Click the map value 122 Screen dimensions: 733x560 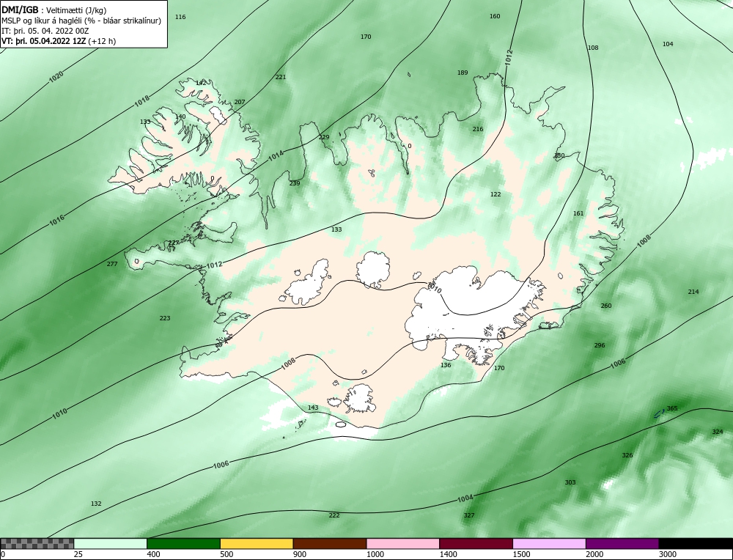496,194
